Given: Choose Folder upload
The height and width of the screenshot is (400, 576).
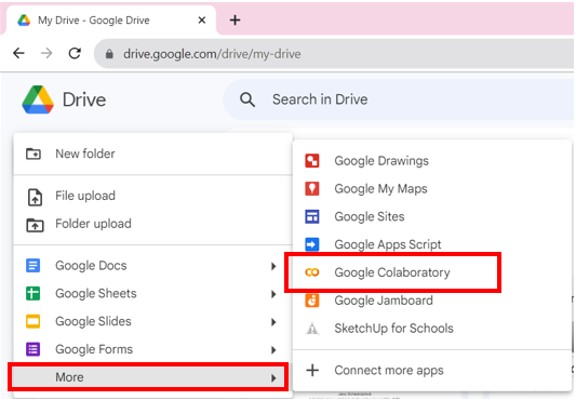Looking at the screenshot, I should click(x=153, y=224).
